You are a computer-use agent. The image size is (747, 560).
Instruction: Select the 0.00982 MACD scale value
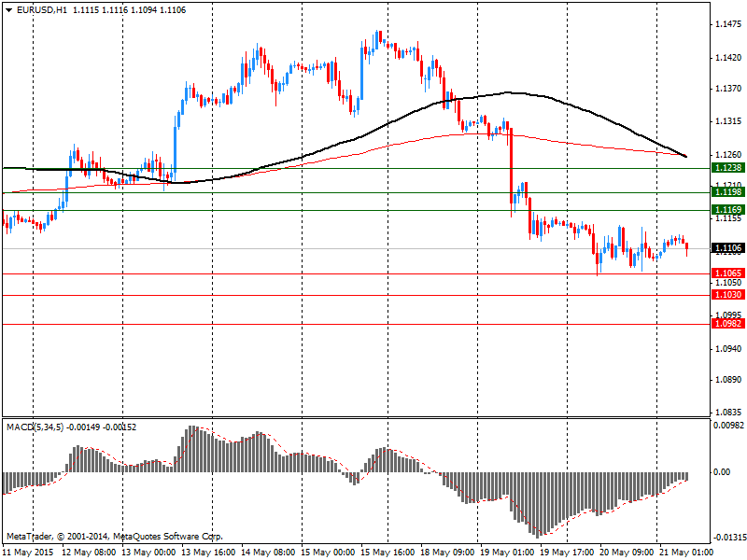(x=729, y=425)
